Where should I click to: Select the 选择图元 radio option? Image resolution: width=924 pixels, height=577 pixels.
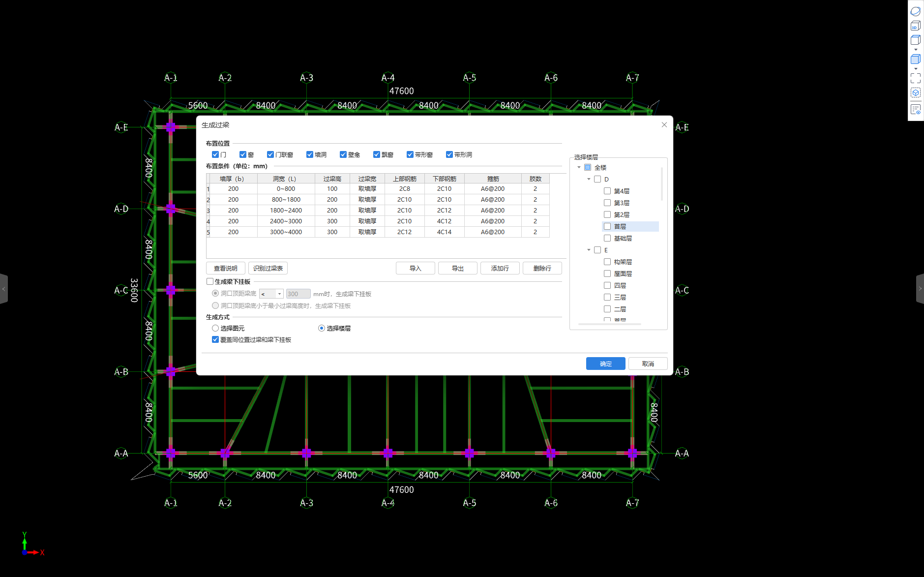click(x=215, y=328)
